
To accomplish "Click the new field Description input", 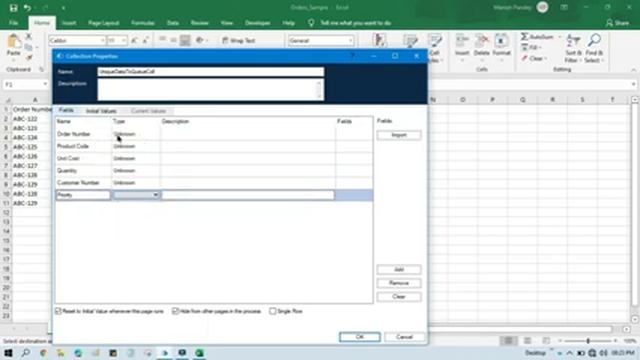I will 248,195.
